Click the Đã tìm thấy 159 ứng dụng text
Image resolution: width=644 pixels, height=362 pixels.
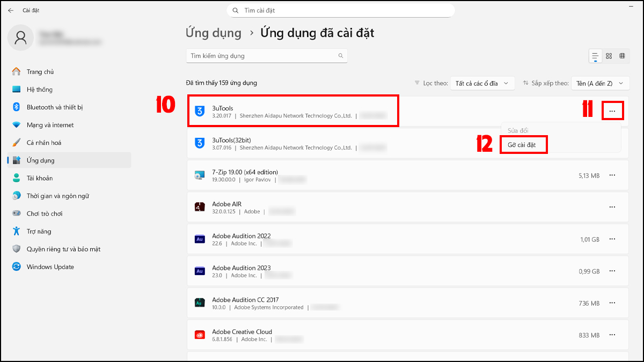(x=222, y=83)
